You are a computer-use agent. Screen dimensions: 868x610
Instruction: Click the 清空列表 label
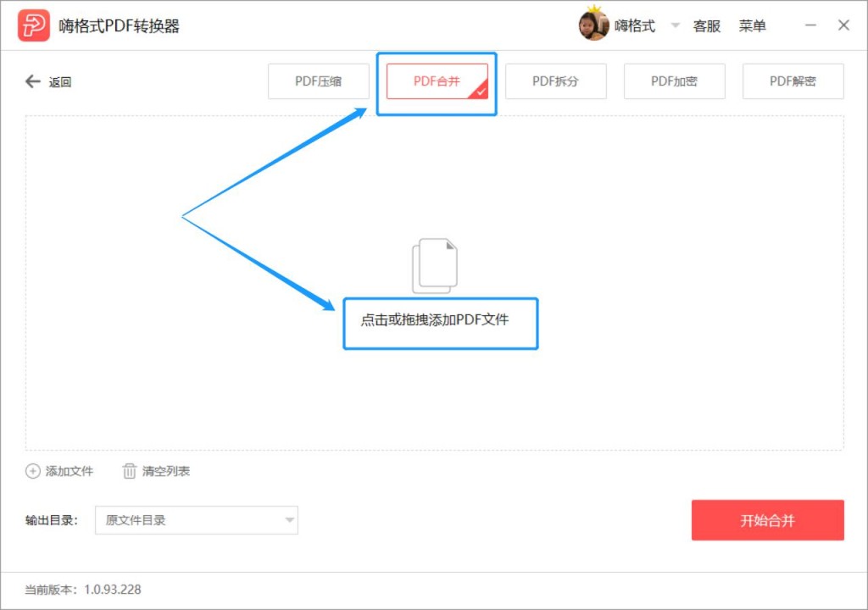(166, 471)
